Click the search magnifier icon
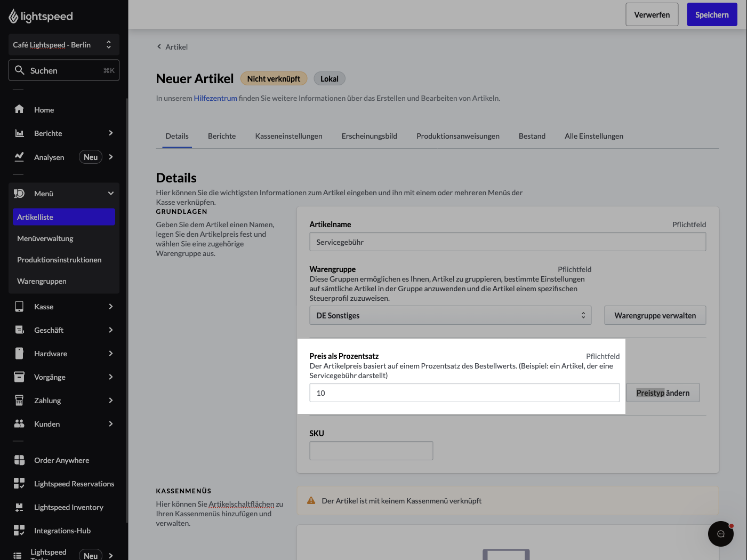The height and width of the screenshot is (560, 747). point(20,70)
